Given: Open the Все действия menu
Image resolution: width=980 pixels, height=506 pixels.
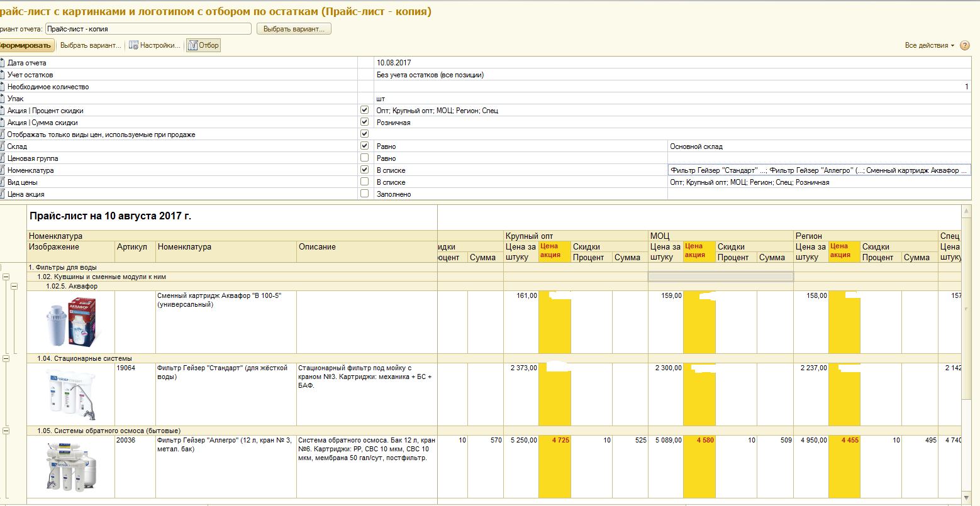Looking at the screenshot, I should point(929,45).
